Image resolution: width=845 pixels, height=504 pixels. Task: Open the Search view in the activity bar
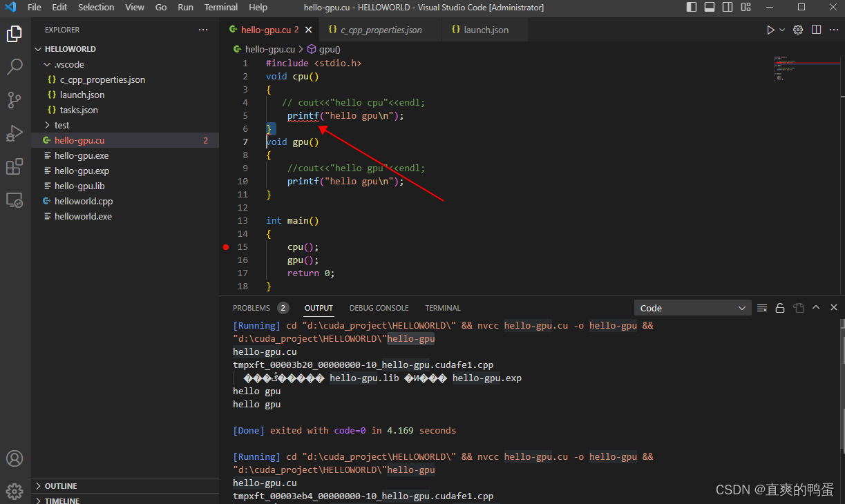coord(15,66)
